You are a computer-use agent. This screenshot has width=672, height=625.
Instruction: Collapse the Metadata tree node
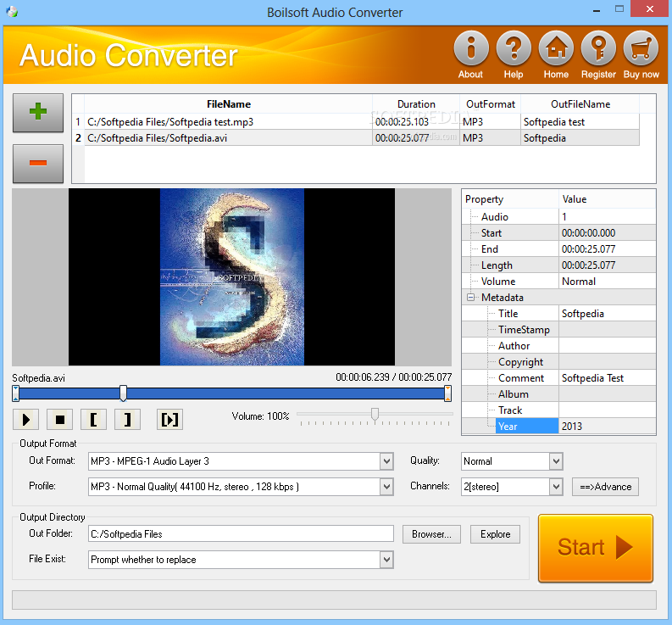click(x=470, y=298)
